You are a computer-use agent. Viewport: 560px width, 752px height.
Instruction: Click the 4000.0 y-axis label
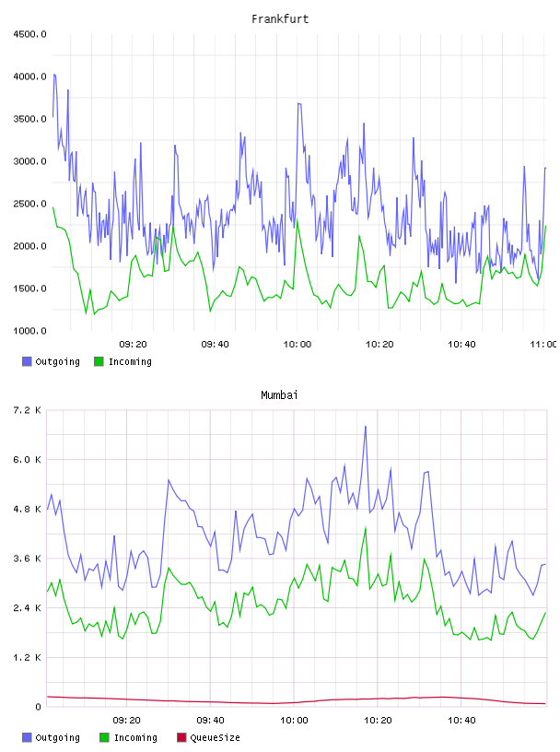point(29,76)
